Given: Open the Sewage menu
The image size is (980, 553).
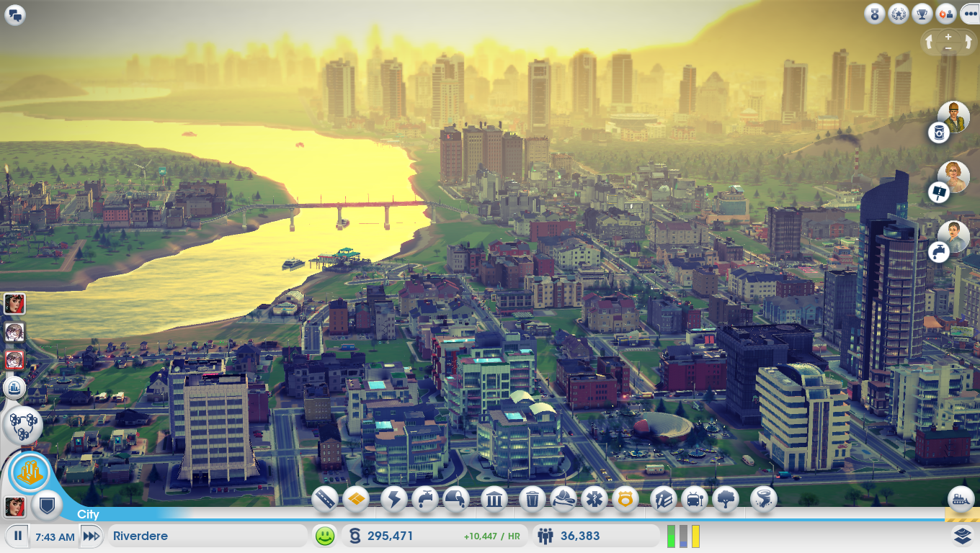Looking at the screenshot, I should (x=456, y=498).
